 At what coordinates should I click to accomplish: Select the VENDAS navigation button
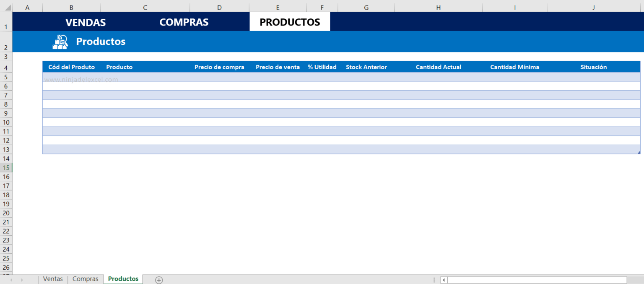point(85,22)
